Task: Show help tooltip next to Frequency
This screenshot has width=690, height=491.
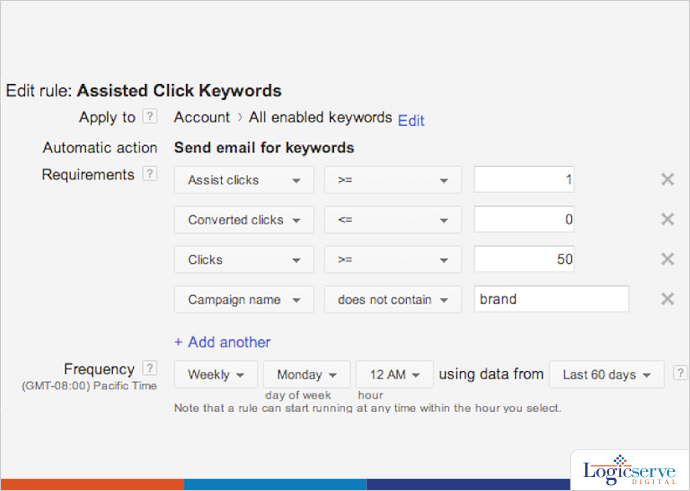Action: tap(150, 368)
